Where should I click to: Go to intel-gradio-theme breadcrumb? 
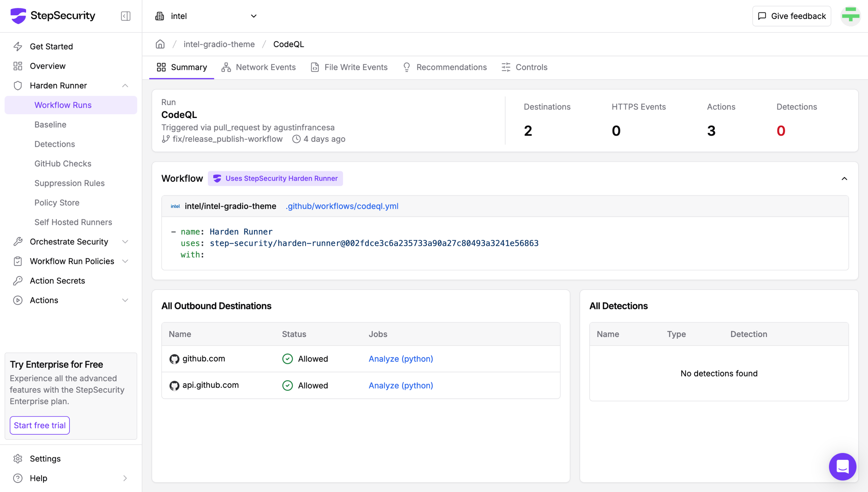[x=219, y=44]
